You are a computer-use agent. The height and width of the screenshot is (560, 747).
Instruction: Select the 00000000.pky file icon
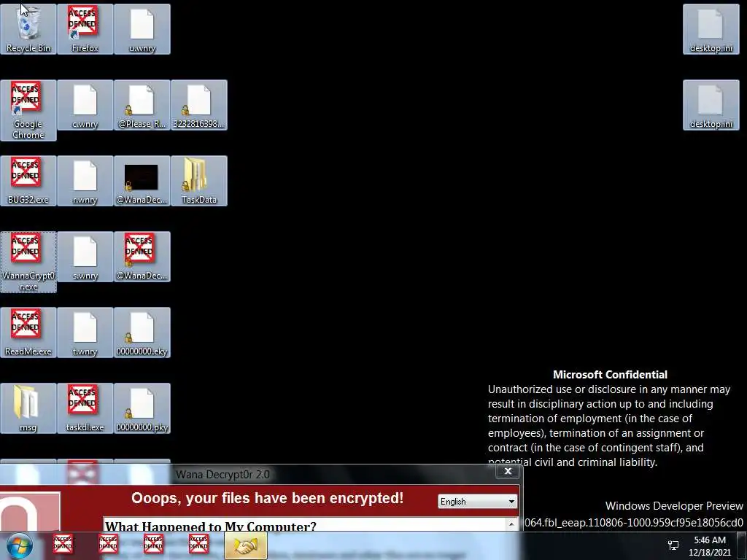[142, 408]
